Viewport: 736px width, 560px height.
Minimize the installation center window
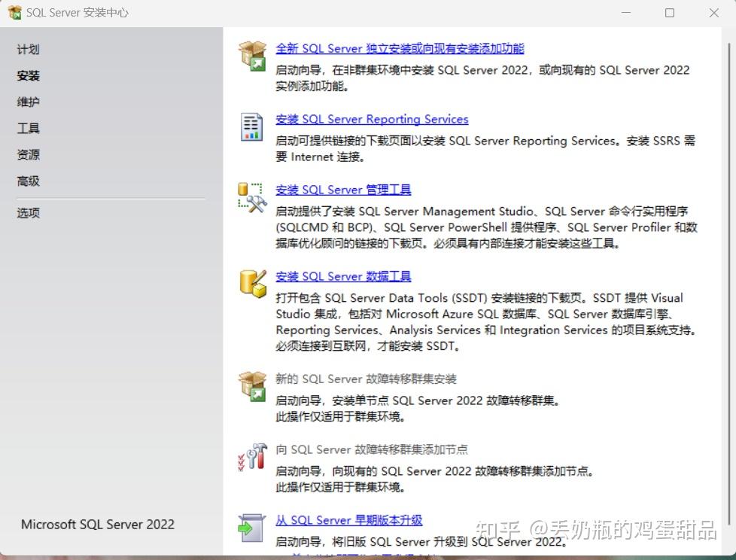(x=626, y=13)
